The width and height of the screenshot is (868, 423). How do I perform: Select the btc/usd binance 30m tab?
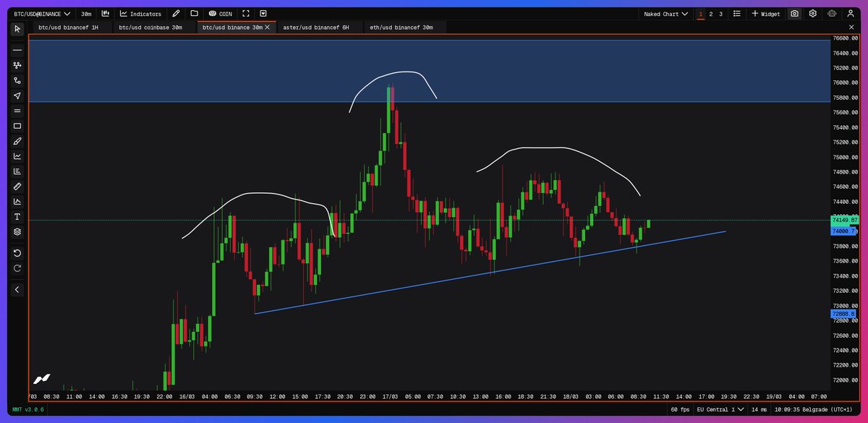click(232, 27)
